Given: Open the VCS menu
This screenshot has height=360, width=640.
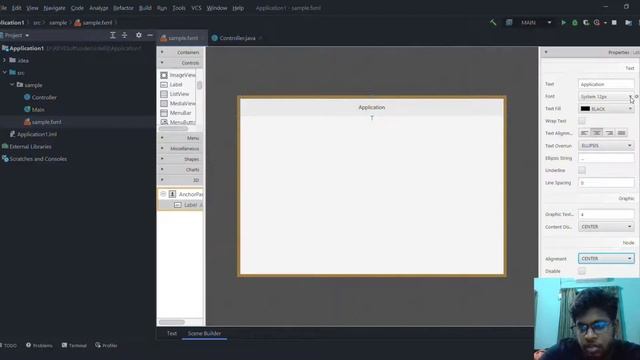Looking at the screenshot, I should coord(196,8).
